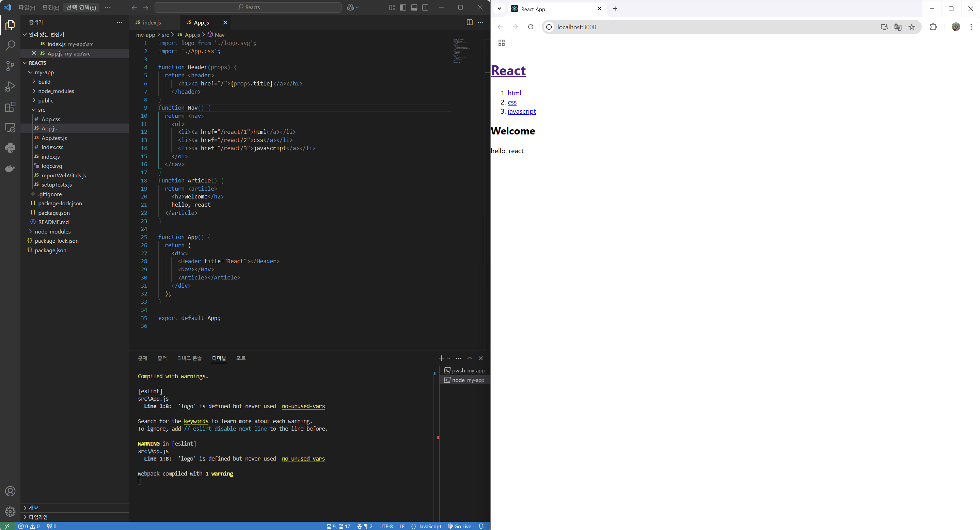Open the Search view in activity bar
The height and width of the screenshot is (530, 980).
(10, 45)
